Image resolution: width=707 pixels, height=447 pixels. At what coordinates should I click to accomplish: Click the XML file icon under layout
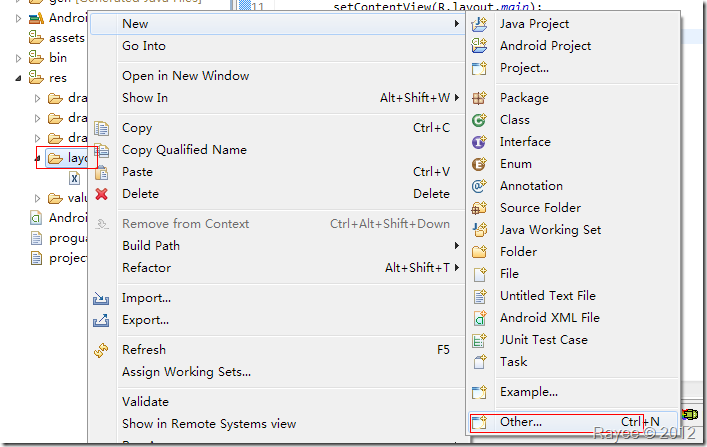pyautogui.click(x=74, y=178)
